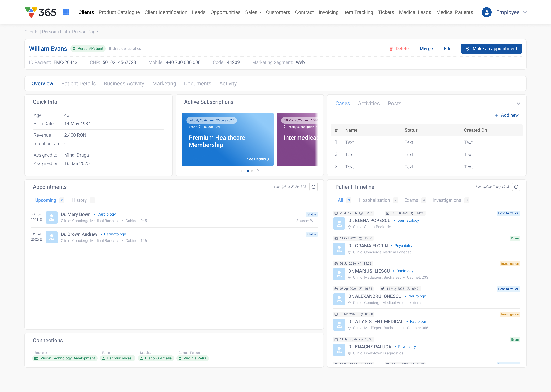
Task: Click the Diaconu Amalia daughter chip
Action: point(156,359)
